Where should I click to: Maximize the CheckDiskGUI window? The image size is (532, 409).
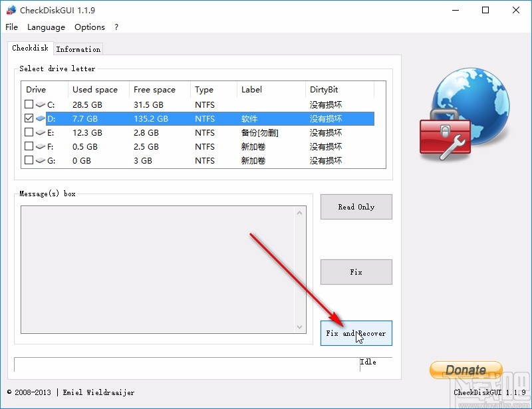coord(485,10)
